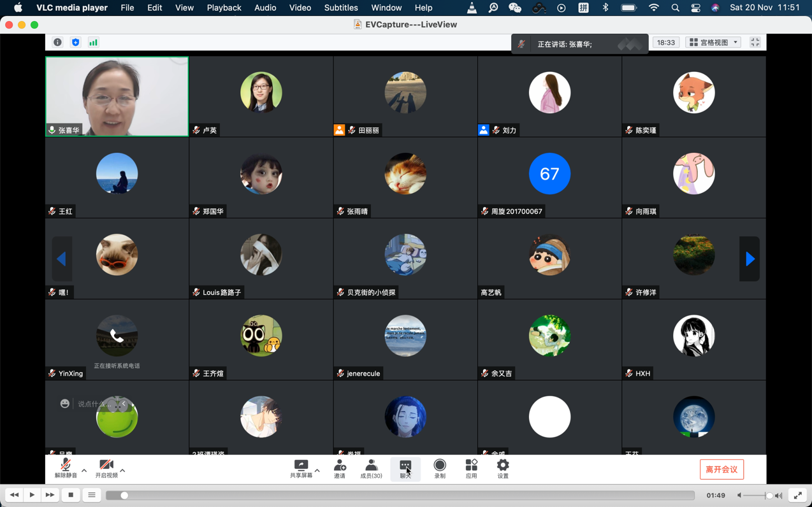Image resolution: width=812 pixels, height=507 pixels.
Task: Expand audio options arrow beside 解除静音
Action: (x=84, y=471)
